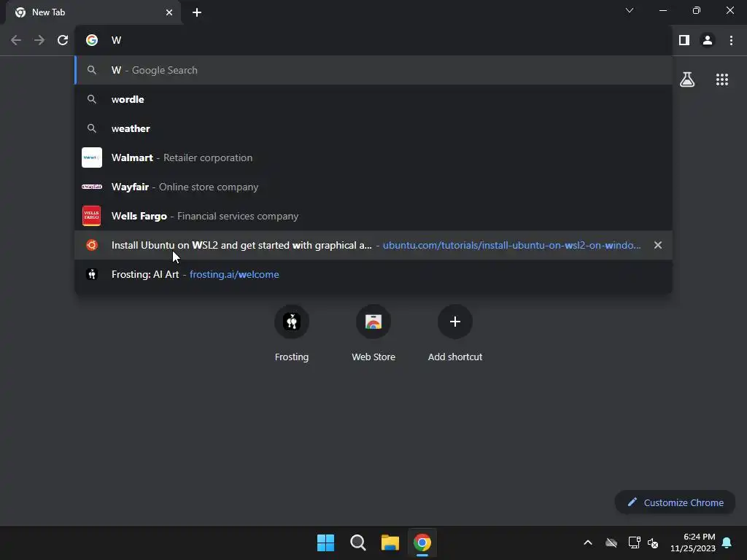Image resolution: width=747 pixels, height=560 pixels.
Task: Select Walmart Retailer corporation suggestion
Action: click(373, 157)
